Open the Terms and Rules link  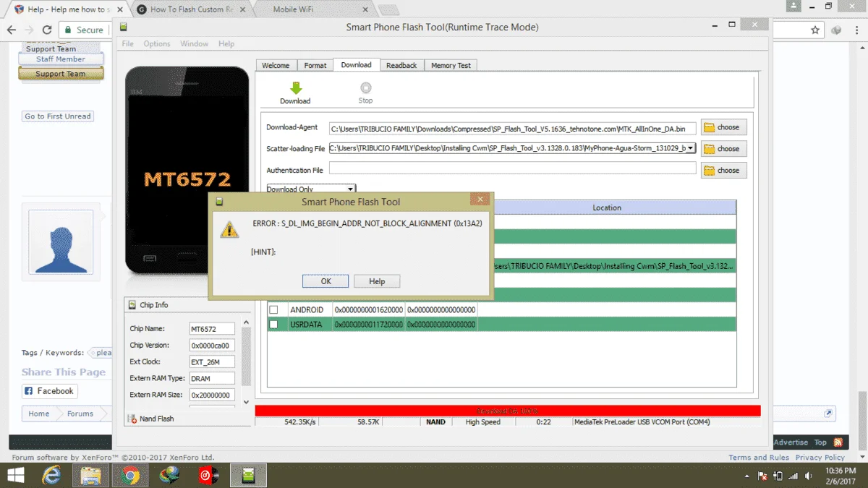[x=759, y=458]
